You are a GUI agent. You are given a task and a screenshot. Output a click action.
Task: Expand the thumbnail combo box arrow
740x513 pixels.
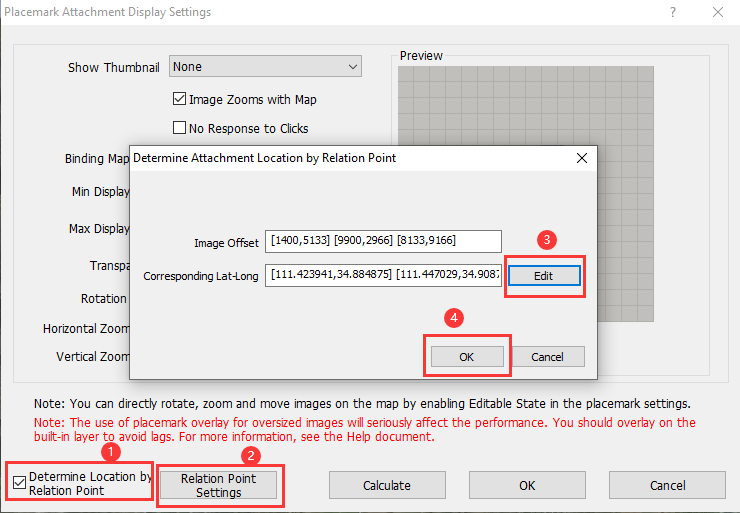[353, 67]
